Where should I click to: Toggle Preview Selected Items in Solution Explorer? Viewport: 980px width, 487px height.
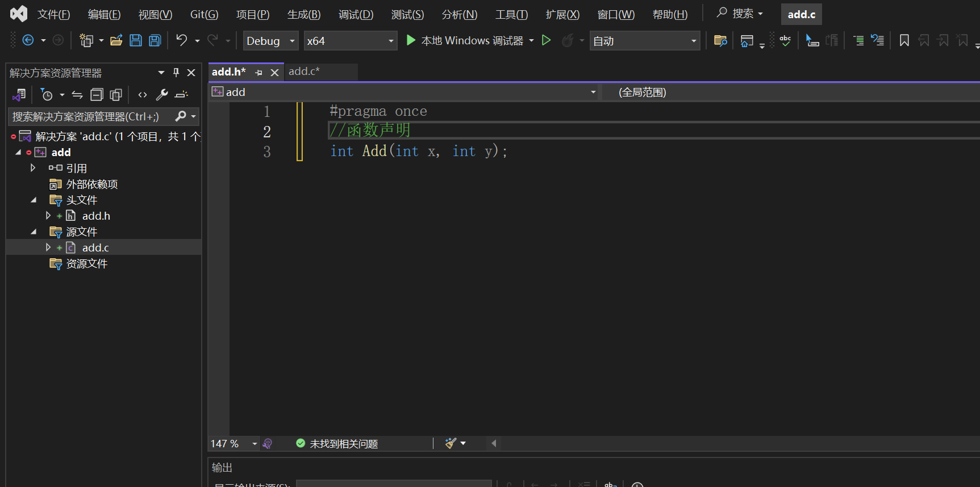[181, 95]
